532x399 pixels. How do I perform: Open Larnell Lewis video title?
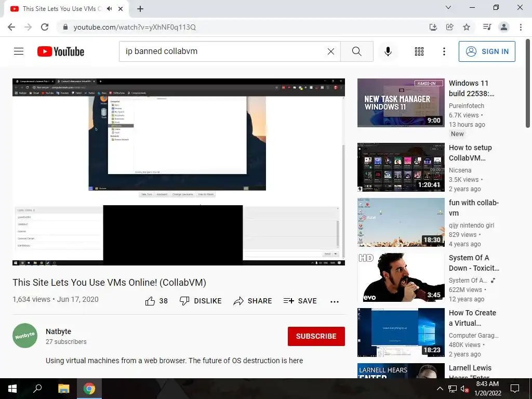(x=470, y=372)
